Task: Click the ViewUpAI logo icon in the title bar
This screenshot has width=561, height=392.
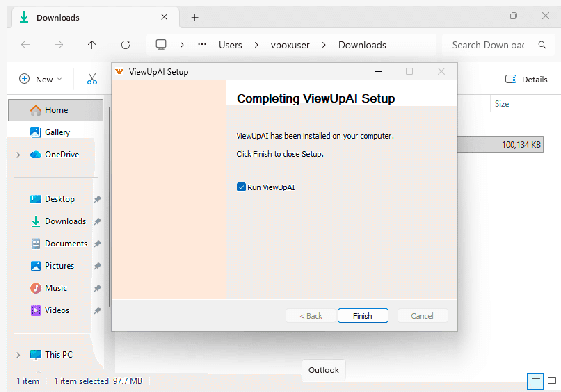Action: (119, 72)
